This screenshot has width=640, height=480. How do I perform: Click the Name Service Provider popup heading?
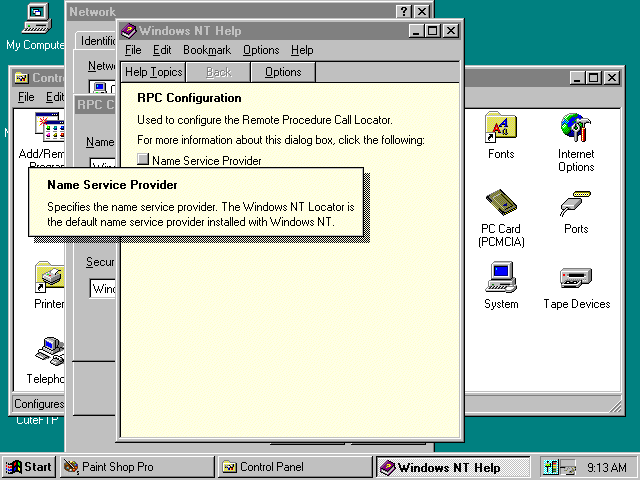click(x=112, y=185)
